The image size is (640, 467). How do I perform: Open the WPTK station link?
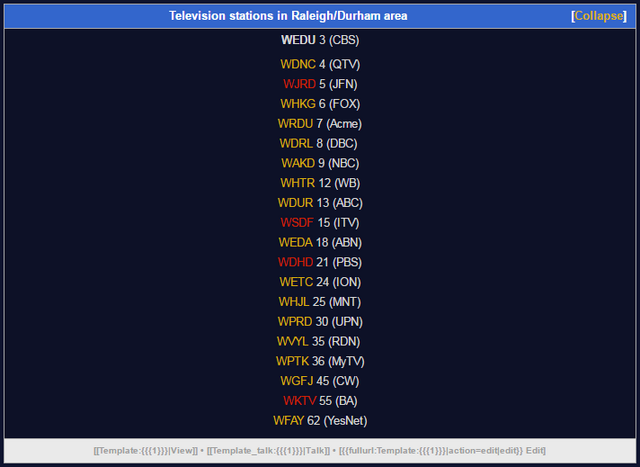(292, 361)
